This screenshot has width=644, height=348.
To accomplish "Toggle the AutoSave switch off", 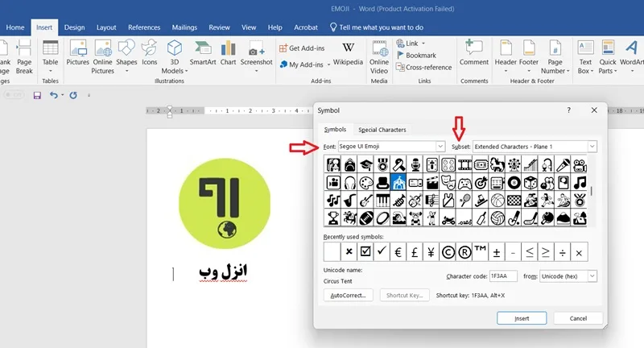I will tap(13, 95).
